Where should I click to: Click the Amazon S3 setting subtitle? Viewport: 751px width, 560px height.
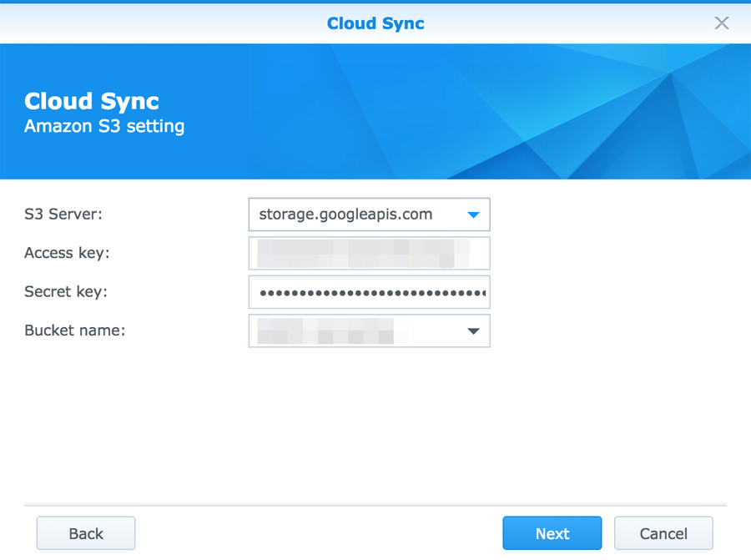[104, 127]
